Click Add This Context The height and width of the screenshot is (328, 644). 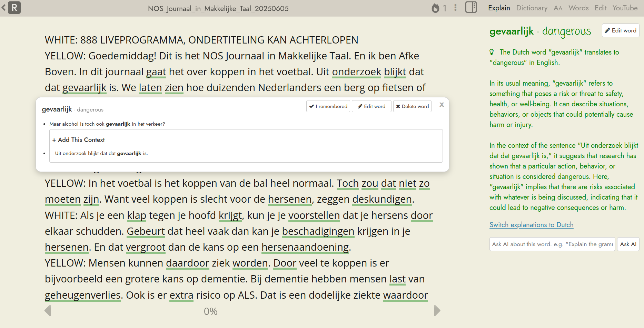(x=78, y=140)
